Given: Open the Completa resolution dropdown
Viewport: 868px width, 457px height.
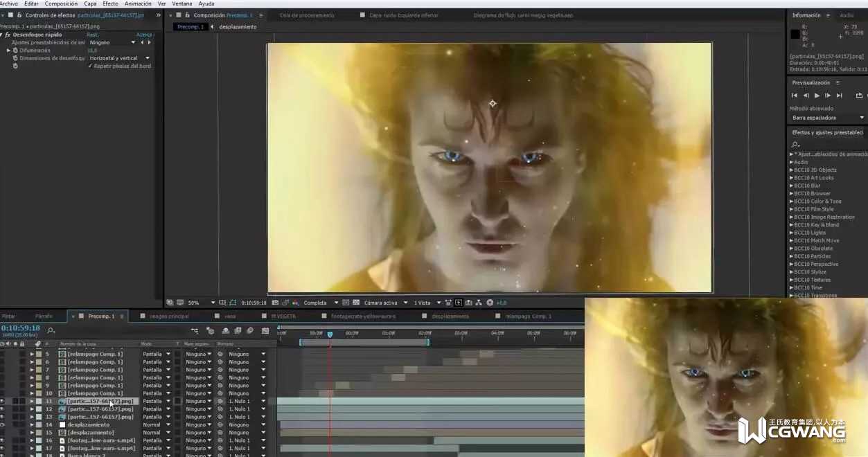Looking at the screenshot, I should click(x=321, y=303).
